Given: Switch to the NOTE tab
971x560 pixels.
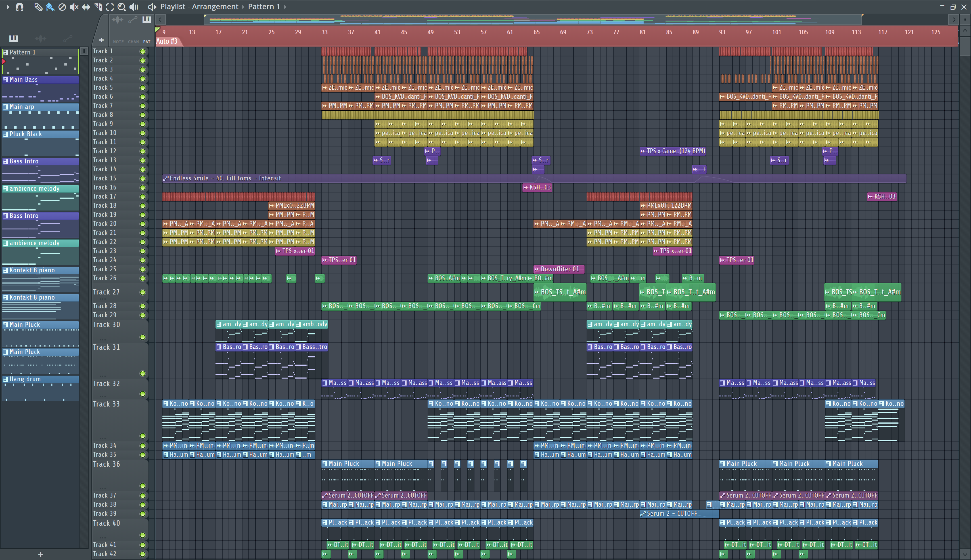Looking at the screenshot, I should pos(118,41).
